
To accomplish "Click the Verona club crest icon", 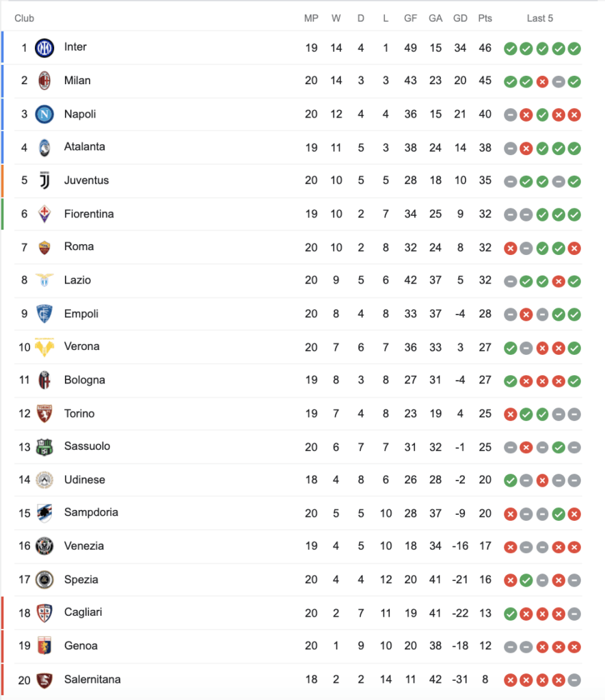I will tap(44, 347).
